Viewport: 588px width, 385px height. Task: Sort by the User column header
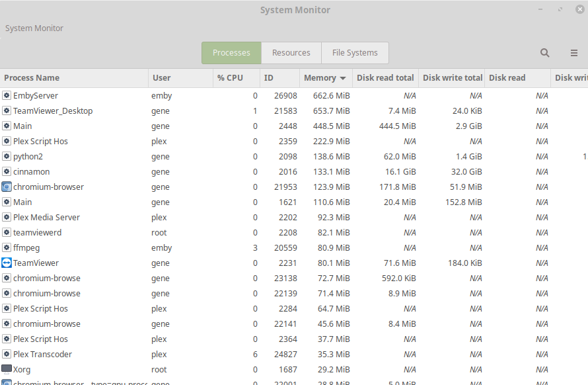coord(162,78)
